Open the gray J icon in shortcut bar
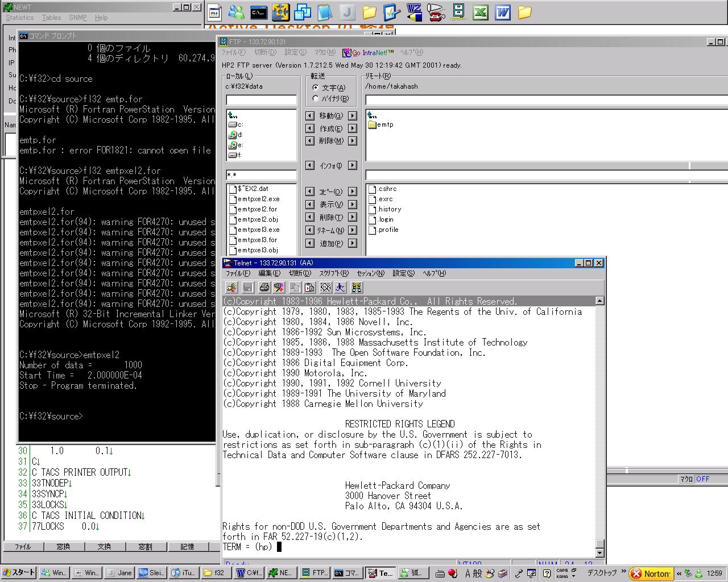This screenshot has height=582, width=728. click(348, 12)
